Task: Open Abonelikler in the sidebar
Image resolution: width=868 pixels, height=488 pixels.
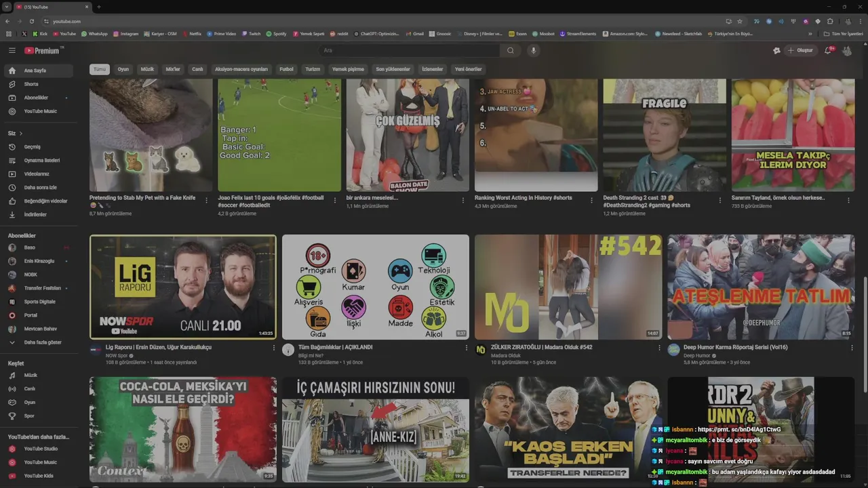Action: [39, 98]
